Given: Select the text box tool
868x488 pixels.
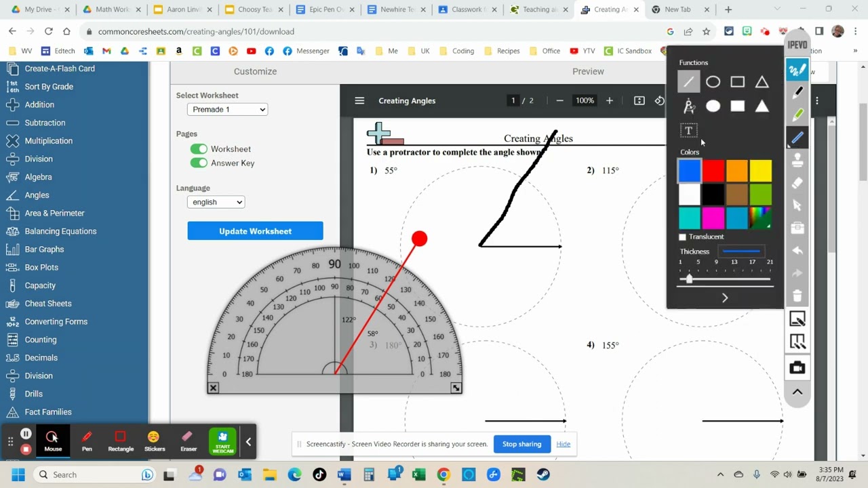Looking at the screenshot, I should coord(688,131).
